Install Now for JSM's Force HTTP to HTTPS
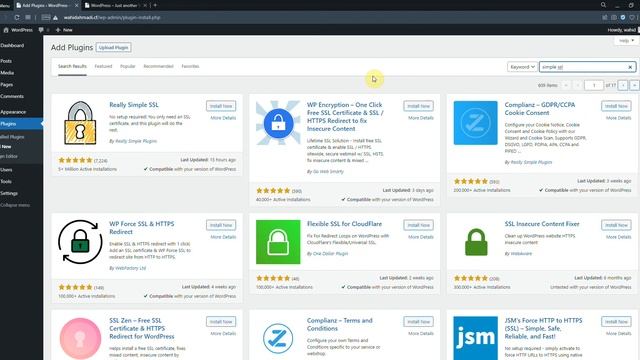This screenshot has height=360, width=640. (616, 322)
